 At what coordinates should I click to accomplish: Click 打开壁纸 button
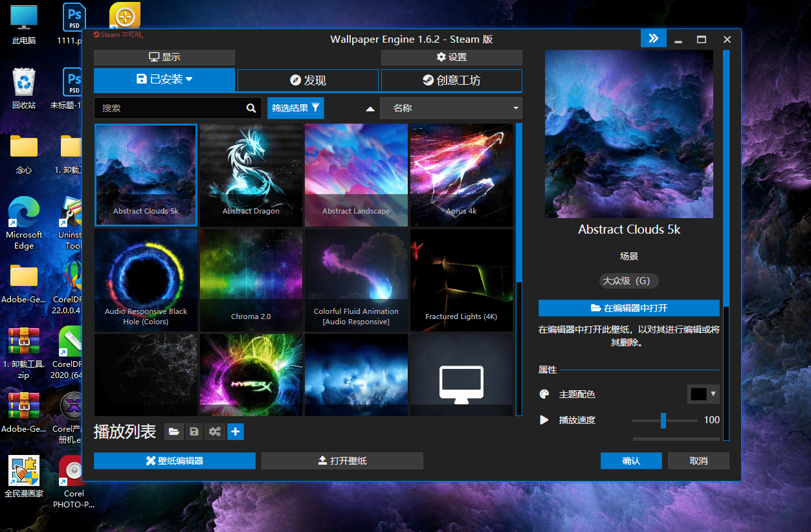[x=342, y=461]
